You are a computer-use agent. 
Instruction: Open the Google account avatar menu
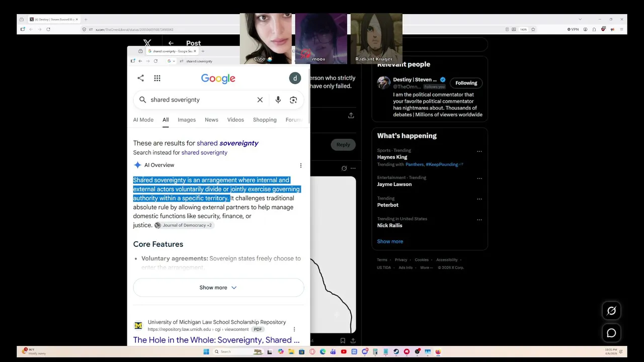[295, 78]
